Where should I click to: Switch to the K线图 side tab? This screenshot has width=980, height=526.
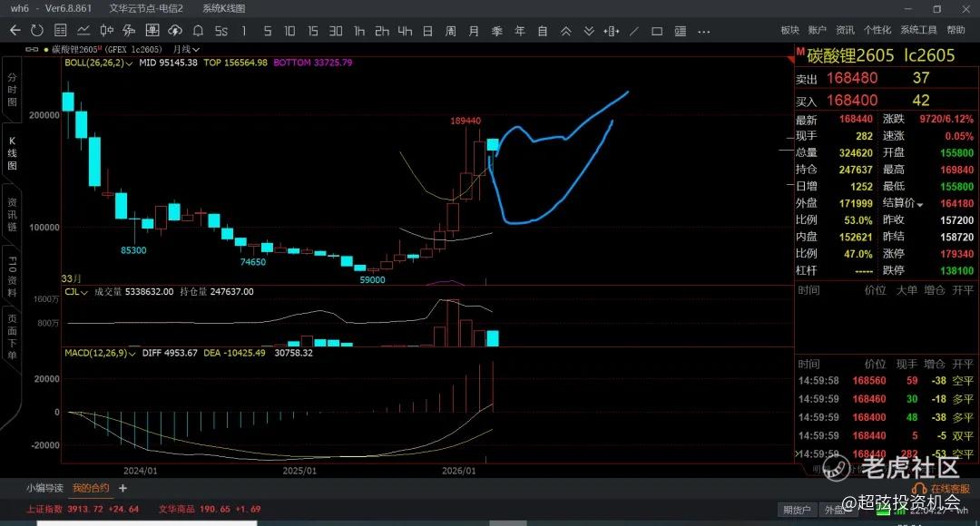point(12,153)
